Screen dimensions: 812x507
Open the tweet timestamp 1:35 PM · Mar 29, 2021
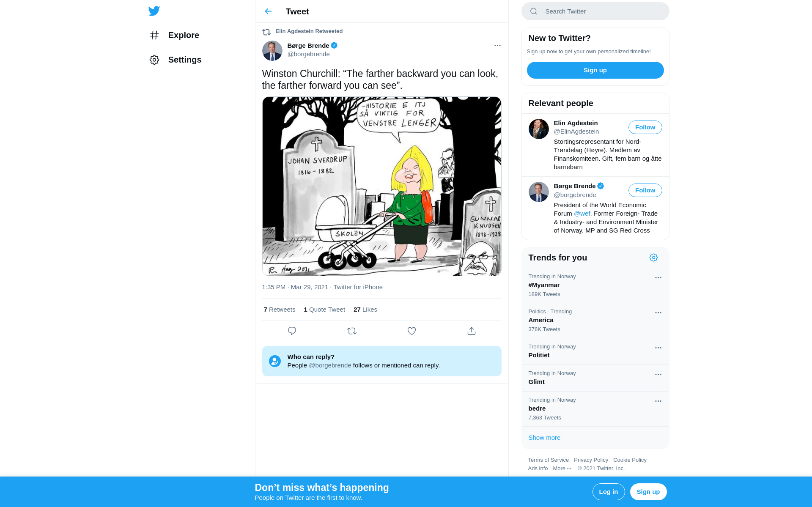tap(295, 287)
